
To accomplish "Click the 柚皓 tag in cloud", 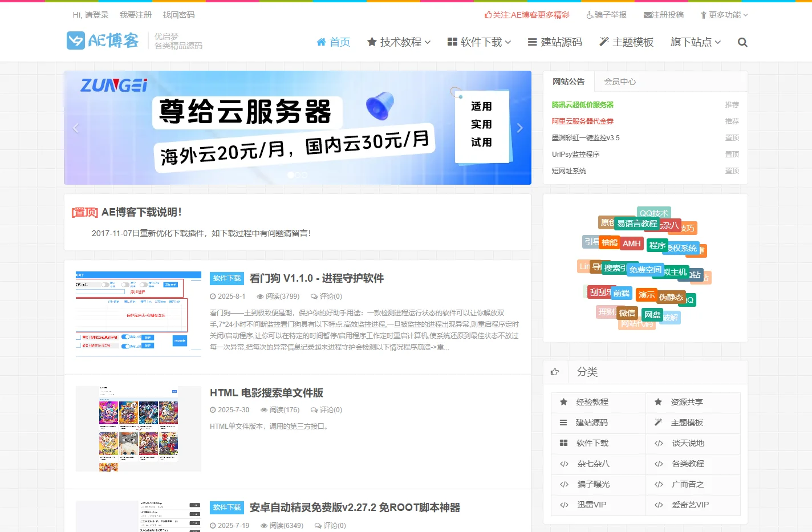I will coord(610,242).
